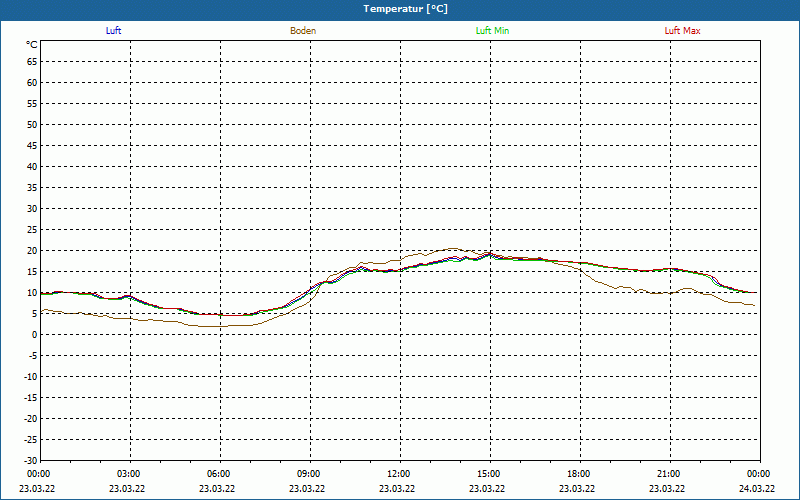Click the 24.03.22 date label

pyautogui.click(x=757, y=488)
